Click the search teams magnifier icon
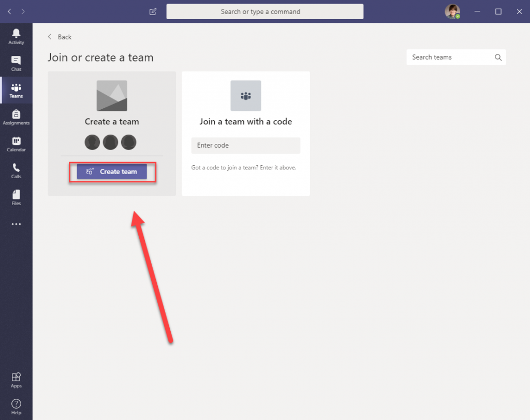530x420 pixels. [x=498, y=57]
